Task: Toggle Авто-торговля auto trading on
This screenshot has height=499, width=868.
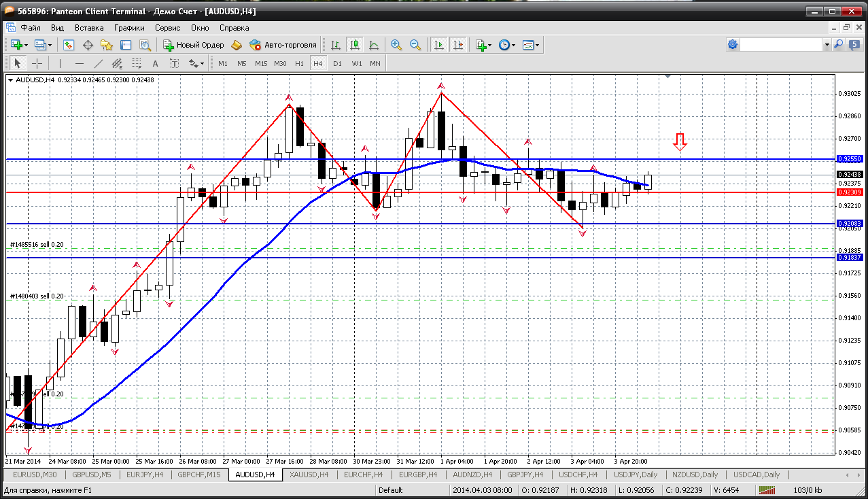Action: [x=283, y=45]
